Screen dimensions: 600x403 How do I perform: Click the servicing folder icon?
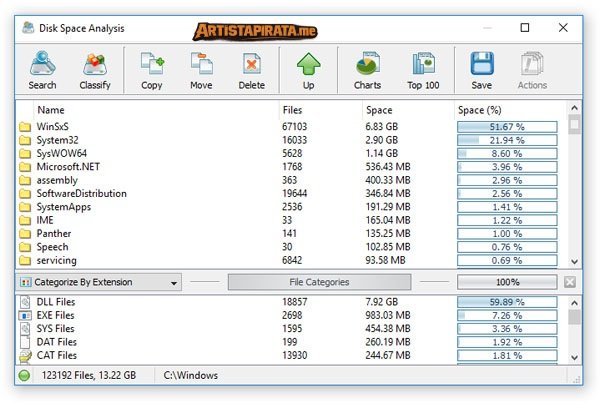(x=25, y=260)
